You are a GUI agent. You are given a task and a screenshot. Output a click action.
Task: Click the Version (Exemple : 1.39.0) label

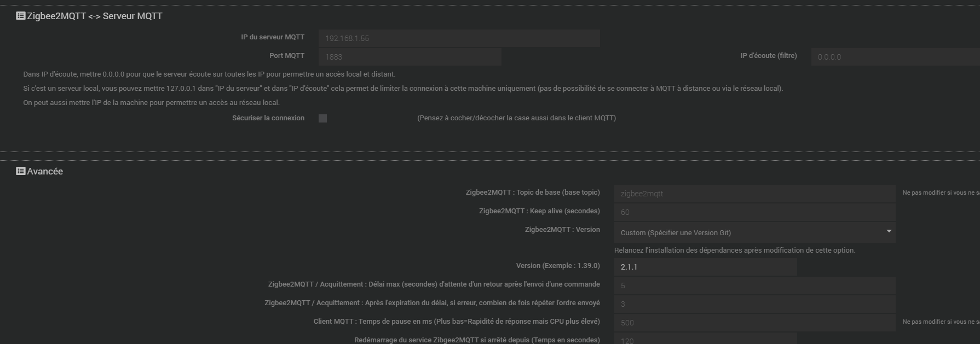[x=558, y=266]
